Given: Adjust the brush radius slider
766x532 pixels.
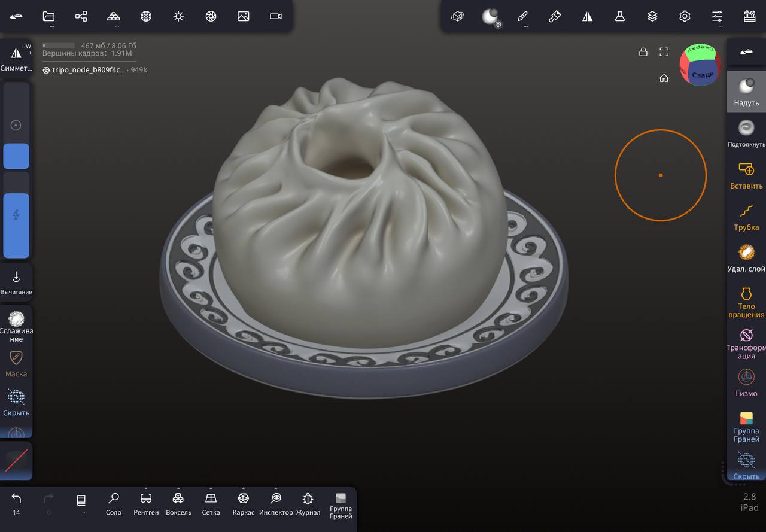Looking at the screenshot, I should coord(16,125).
